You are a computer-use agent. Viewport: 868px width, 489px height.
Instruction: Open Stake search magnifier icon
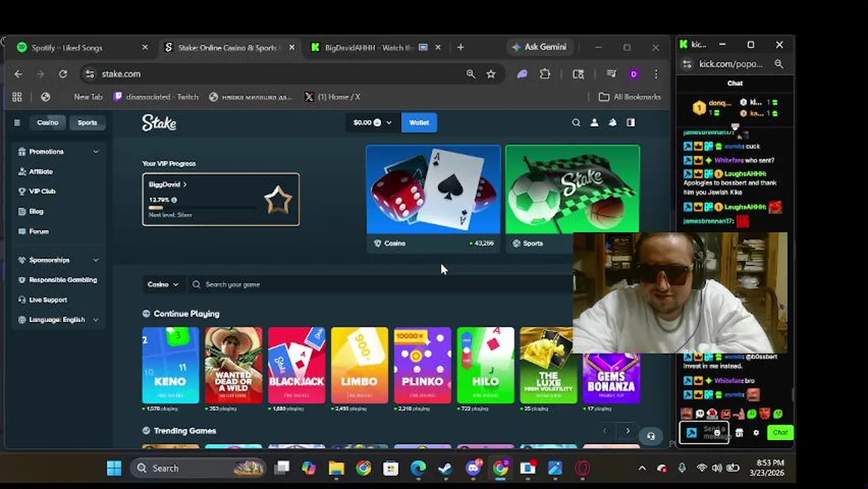click(x=576, y=123)
